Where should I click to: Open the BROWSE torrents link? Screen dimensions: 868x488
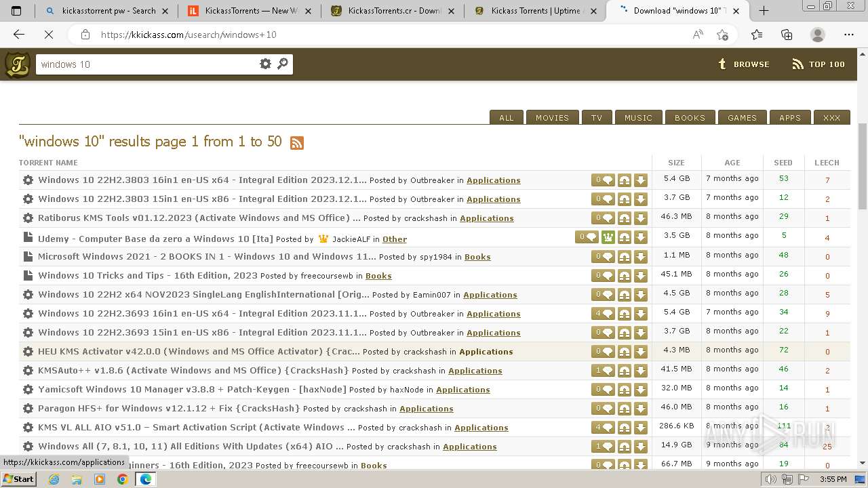[x=744, y=64]
